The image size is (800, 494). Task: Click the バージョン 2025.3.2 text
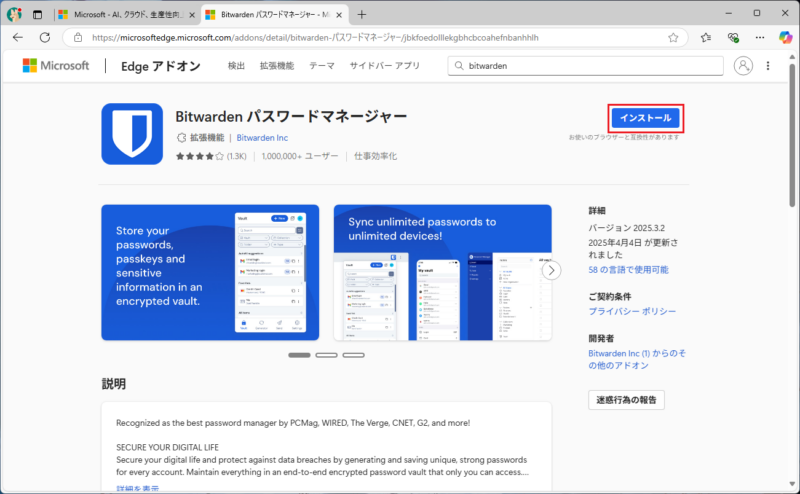coord(627,228)
